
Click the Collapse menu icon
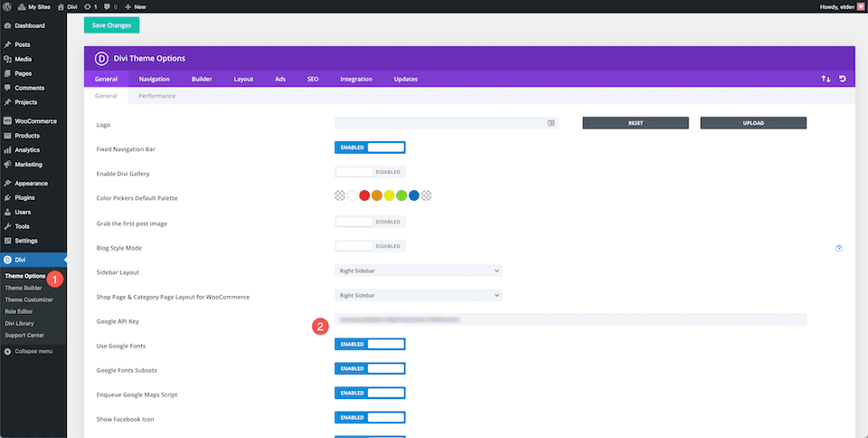7,351
